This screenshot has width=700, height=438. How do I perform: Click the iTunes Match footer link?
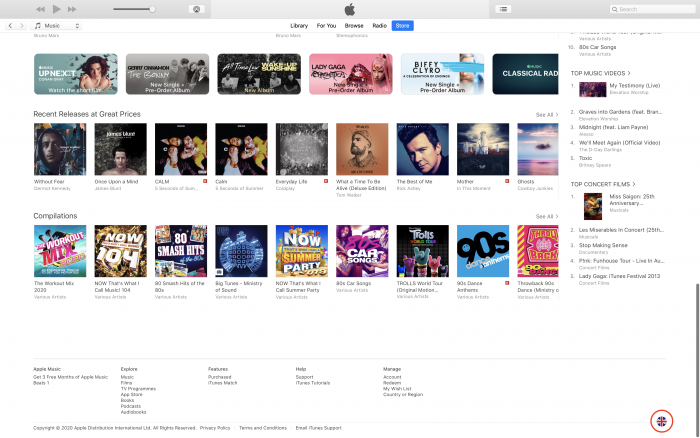[223, 383]
